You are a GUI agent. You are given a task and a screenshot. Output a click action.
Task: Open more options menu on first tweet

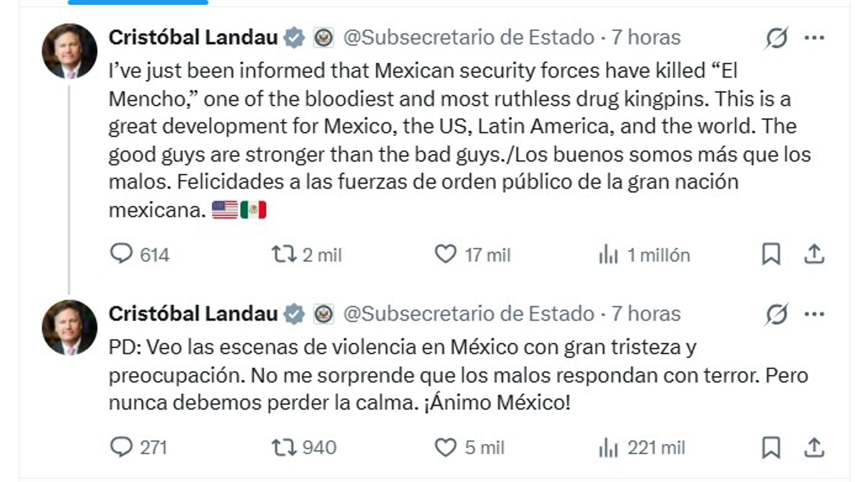(x=814, y=38)
